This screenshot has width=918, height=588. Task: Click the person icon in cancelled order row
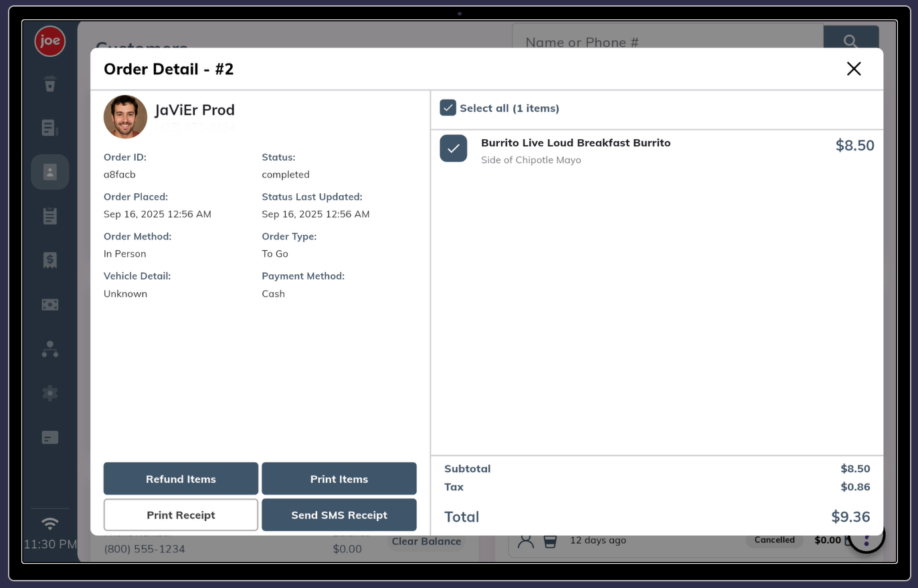(527, 541)
